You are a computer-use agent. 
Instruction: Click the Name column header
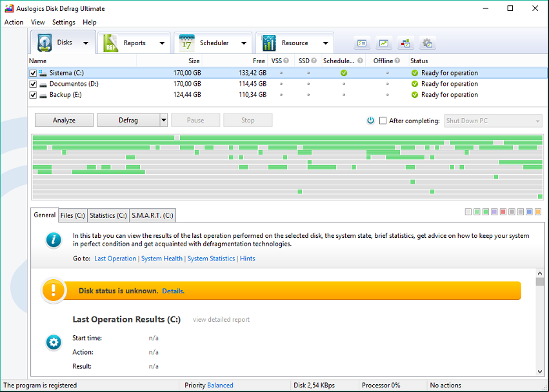point(82,61)
